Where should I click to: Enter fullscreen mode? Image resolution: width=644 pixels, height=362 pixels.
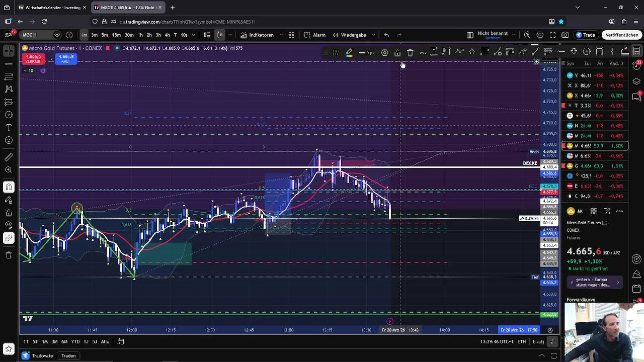coord(552,35)
